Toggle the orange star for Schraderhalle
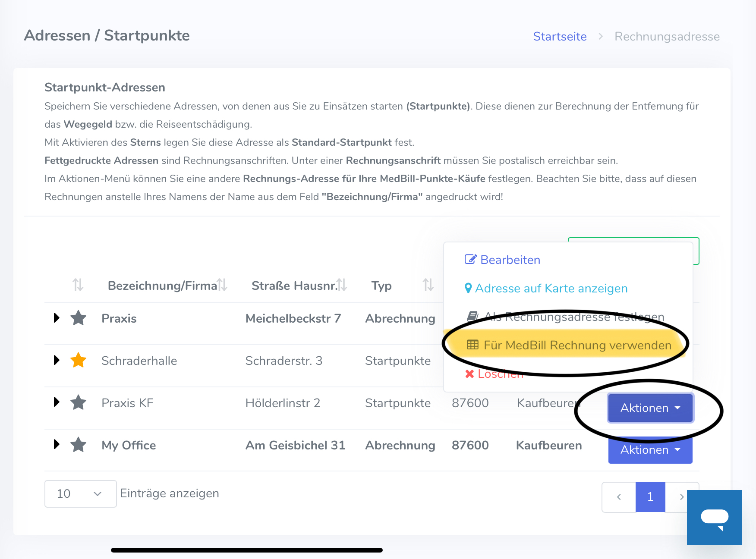This screenshot has width=756, height=559. [79, 361]
